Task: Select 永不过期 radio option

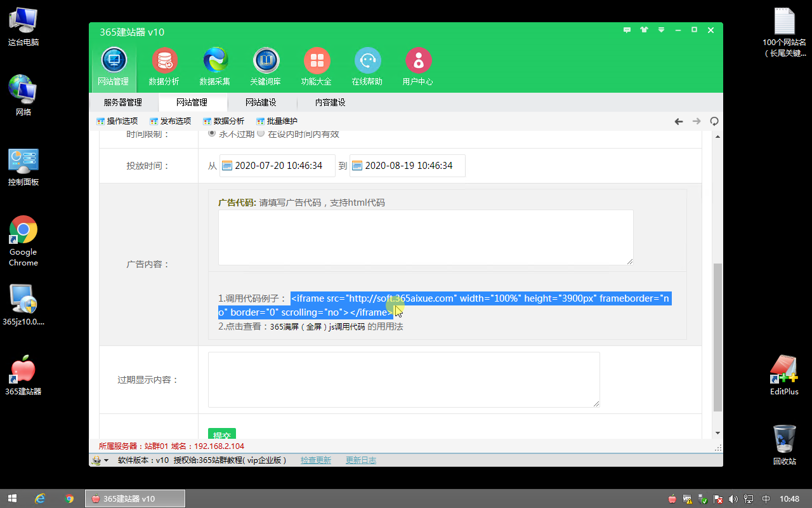Action: (x=212, y=134)
